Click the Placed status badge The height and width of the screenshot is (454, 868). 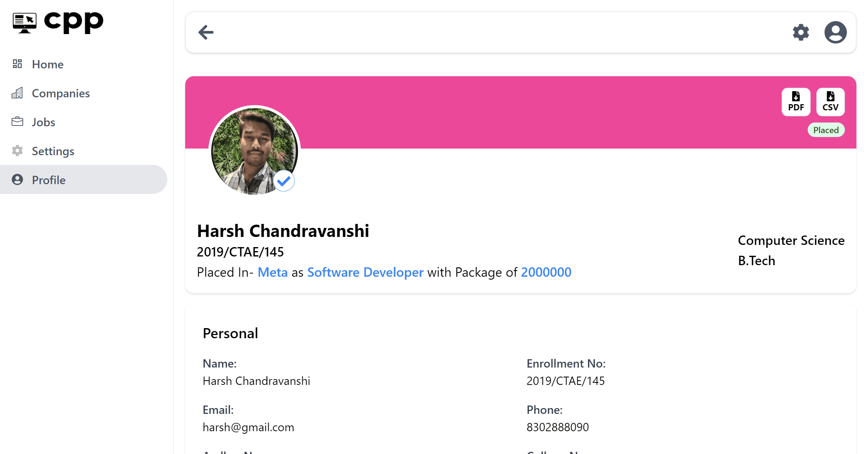coord(826,130)
